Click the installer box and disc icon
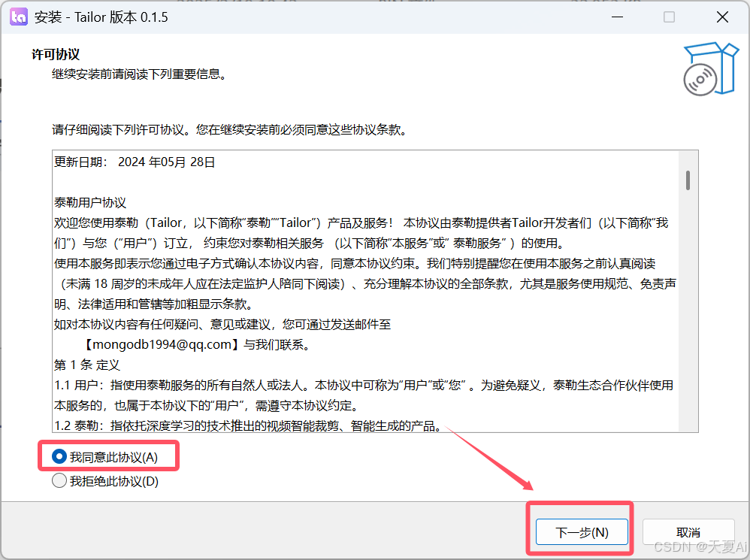The image size is (750, 560). click(x=711, y=68)
